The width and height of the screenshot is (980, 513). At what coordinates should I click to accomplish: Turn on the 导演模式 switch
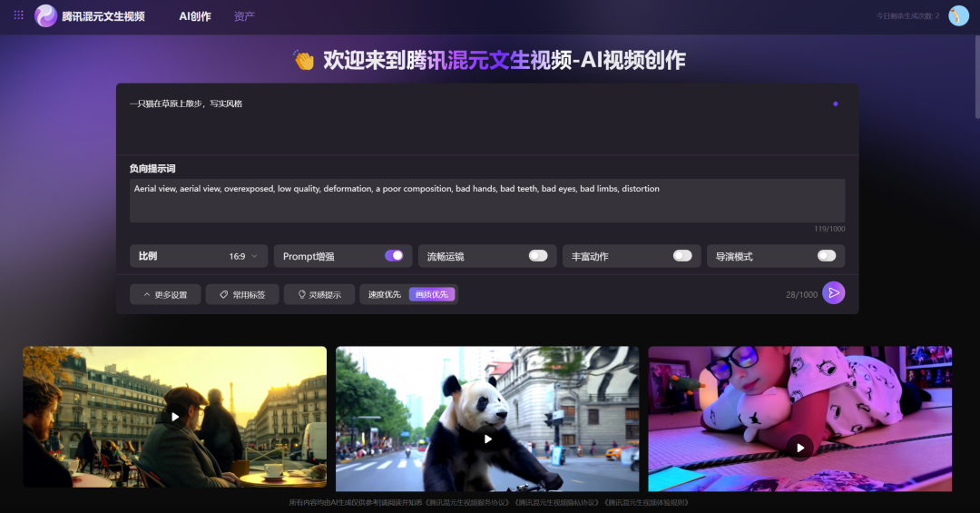827,256
